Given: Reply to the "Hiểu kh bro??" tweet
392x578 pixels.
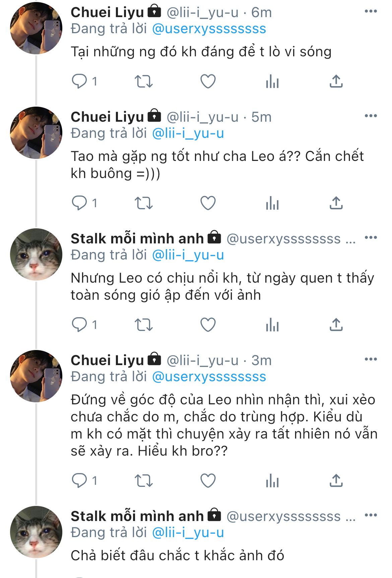Looking at the screenshot, I should [x=79, y=480].
